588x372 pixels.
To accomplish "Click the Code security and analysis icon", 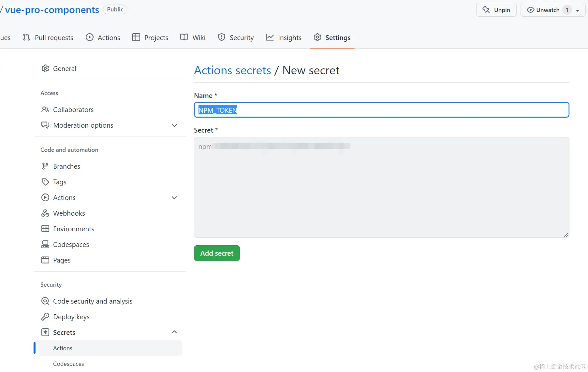I will (45, 301).
